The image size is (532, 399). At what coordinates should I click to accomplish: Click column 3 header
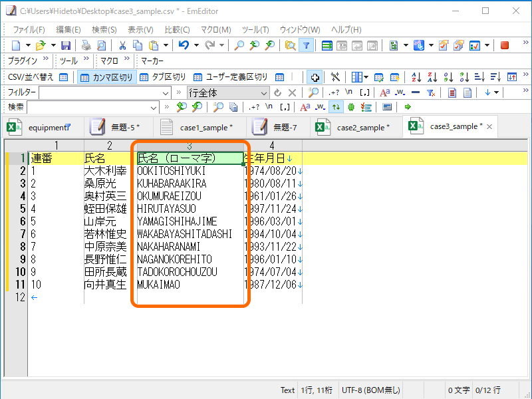click(x=190, y=146)
